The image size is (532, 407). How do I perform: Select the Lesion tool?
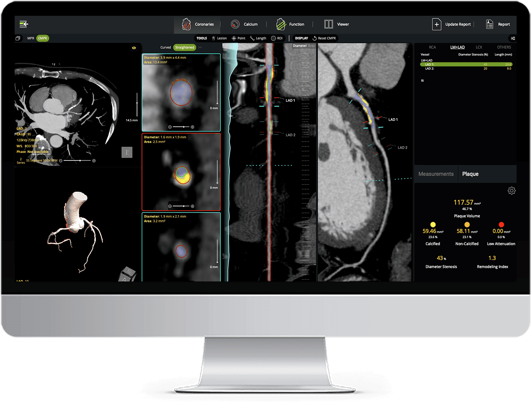click(x=220, y=38)
